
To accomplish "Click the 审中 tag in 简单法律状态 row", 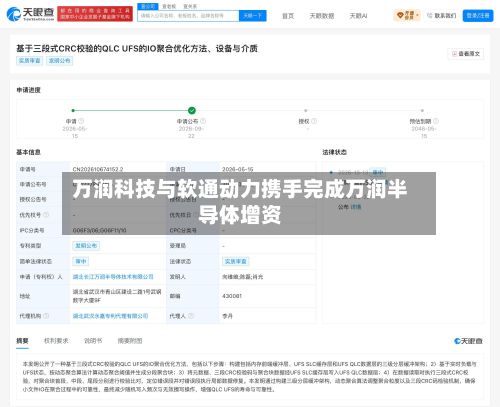I will click(81, 261).
